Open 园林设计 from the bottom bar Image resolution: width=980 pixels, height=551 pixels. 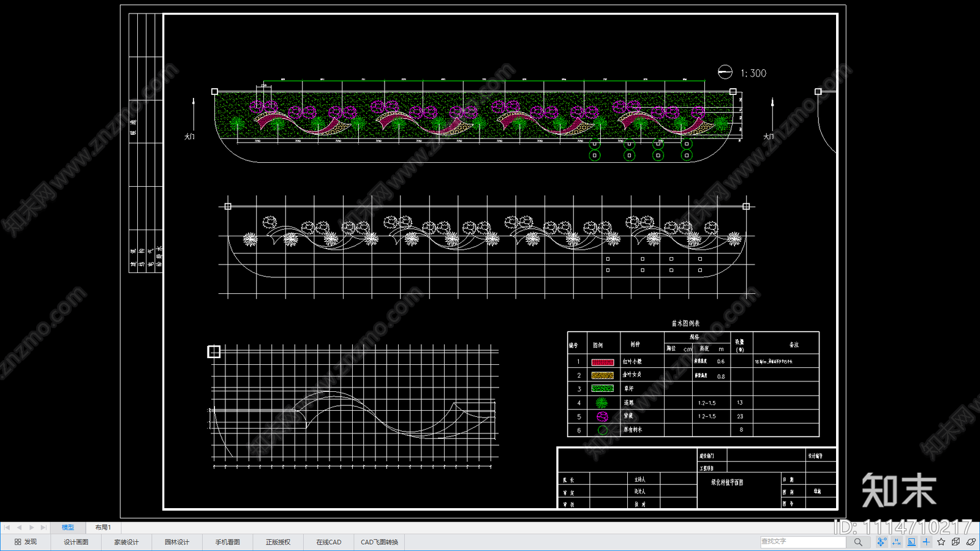coord(177,542)
